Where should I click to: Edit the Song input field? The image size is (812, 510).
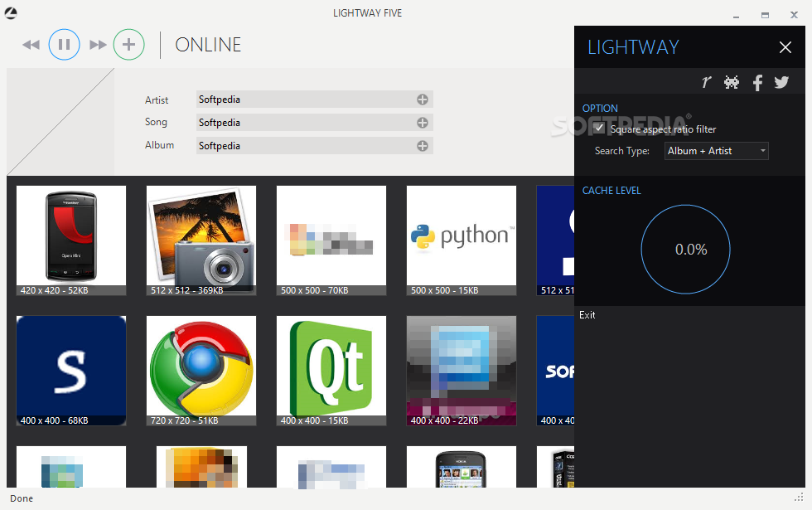tap(315, 123)
